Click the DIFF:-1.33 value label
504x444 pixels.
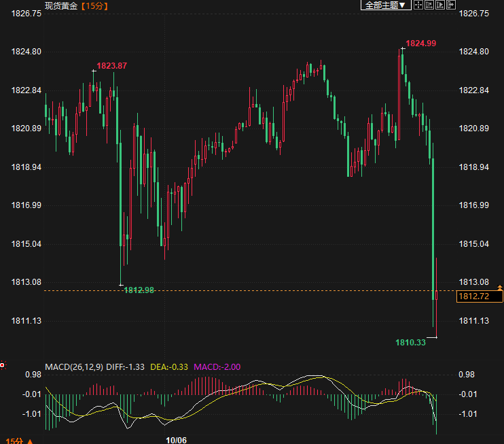coord(126,367)
